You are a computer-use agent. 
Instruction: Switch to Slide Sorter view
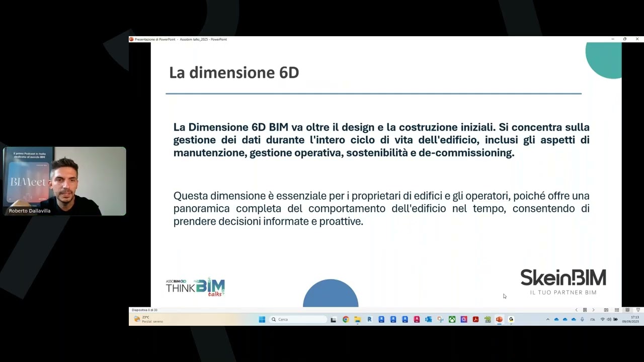tap(617, 310)
